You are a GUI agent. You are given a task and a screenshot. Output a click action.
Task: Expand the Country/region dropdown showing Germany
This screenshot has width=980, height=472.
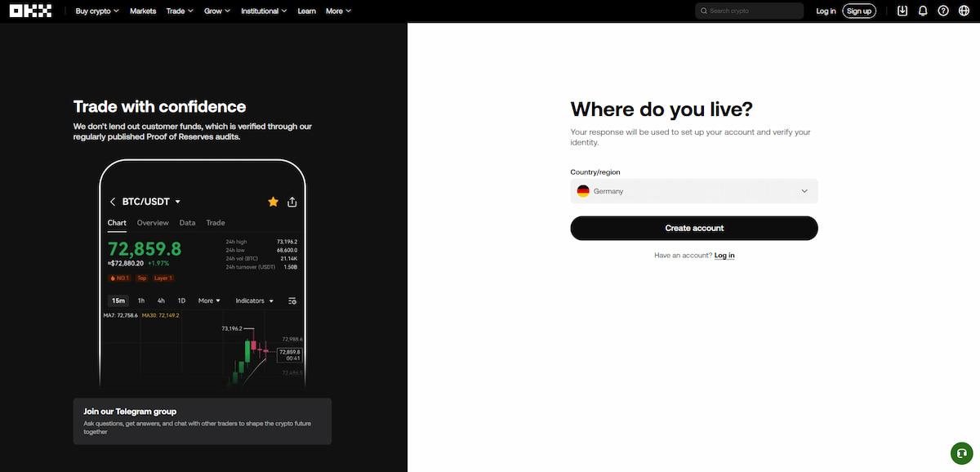click(693, 191)
